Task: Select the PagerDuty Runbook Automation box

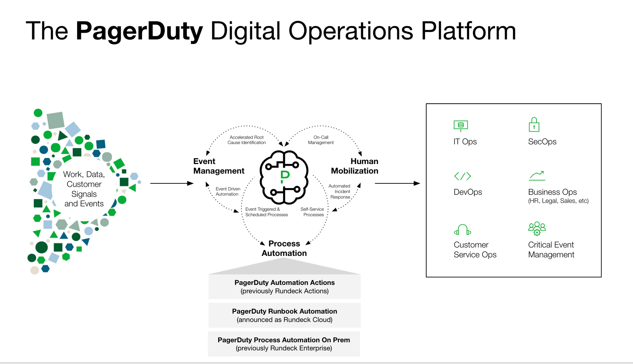Action: (x=284, y=315)
